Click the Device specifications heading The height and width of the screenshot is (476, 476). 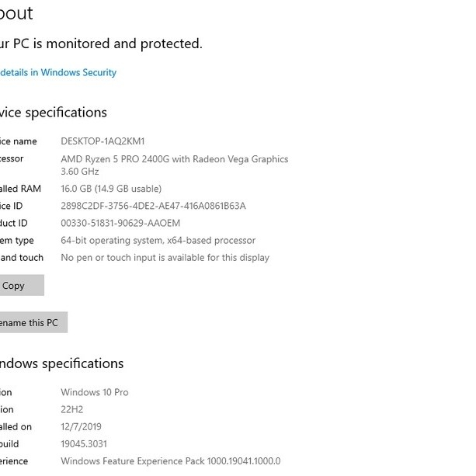[54, 113]
